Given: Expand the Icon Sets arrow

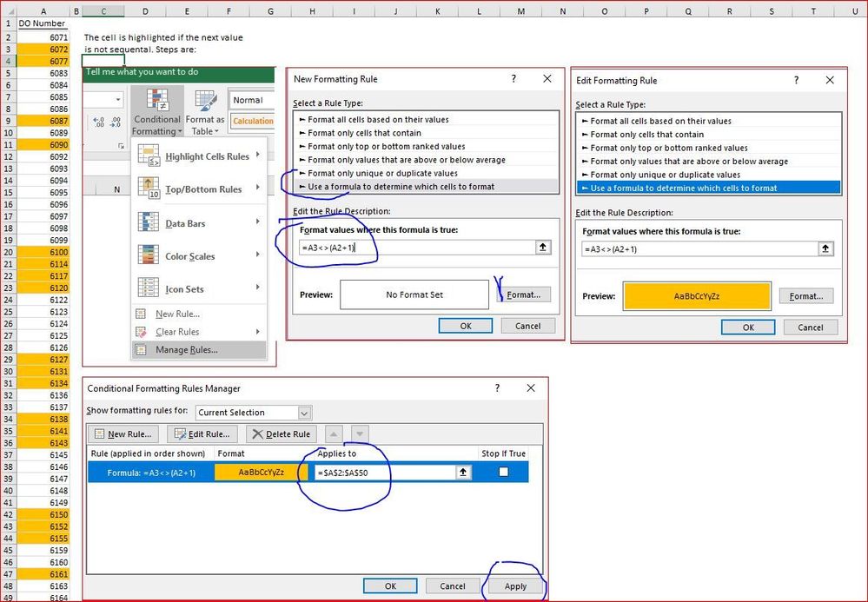Looking at the screenshot, I should click(x=258, y=287).
